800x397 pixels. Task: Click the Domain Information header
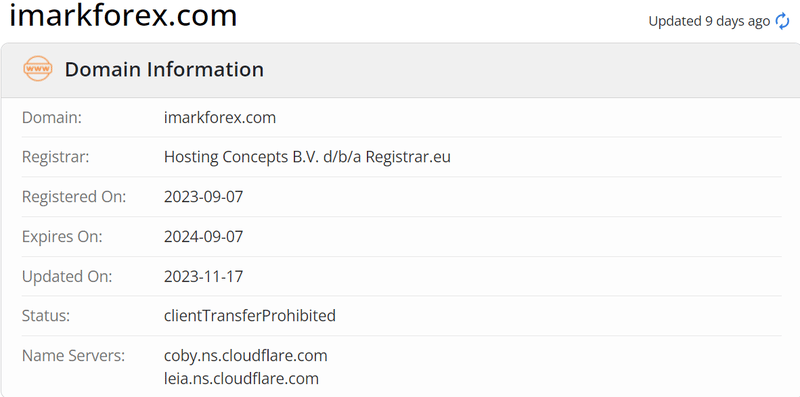click(x=164, y=69)
